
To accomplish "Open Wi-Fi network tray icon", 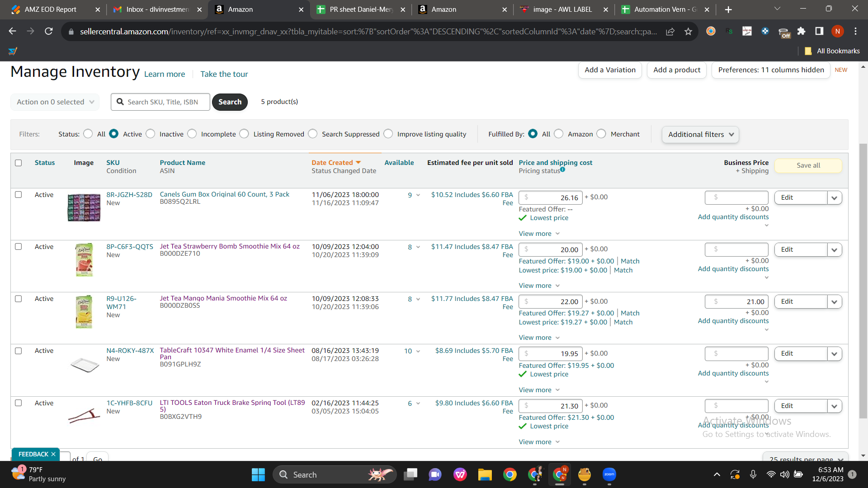I will [x=771, y=474].
